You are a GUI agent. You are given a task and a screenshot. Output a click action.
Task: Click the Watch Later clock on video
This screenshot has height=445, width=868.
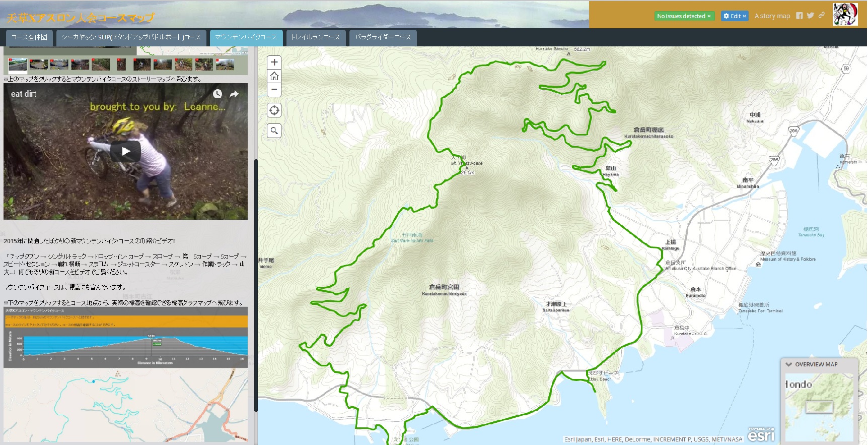[218, 94]
